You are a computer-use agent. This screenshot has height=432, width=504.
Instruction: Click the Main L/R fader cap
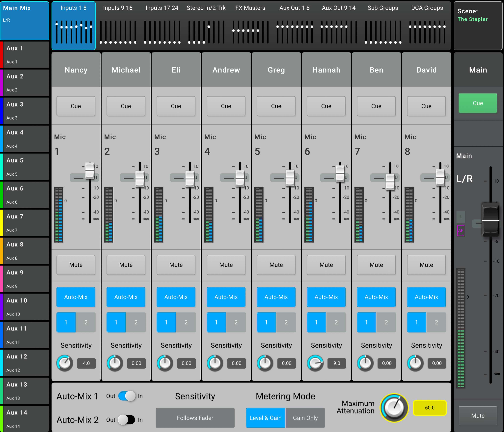point(491,220)
